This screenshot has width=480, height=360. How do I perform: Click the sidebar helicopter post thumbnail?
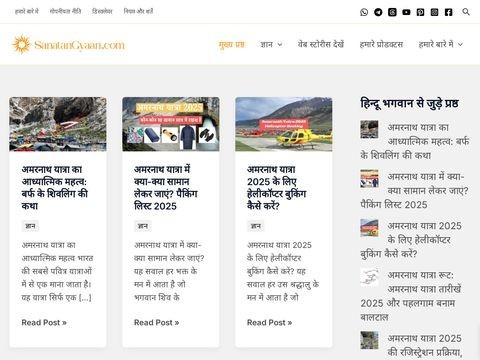coord(369,228)
